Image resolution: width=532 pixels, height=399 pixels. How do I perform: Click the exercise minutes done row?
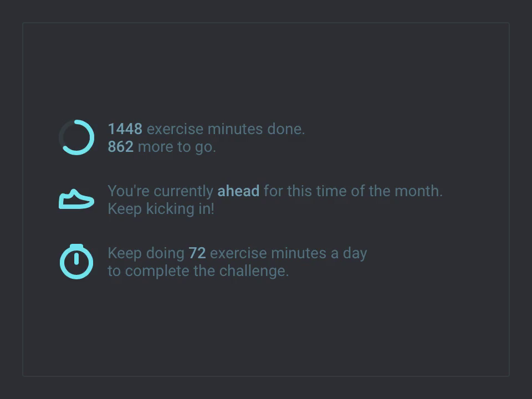[206, 129]
